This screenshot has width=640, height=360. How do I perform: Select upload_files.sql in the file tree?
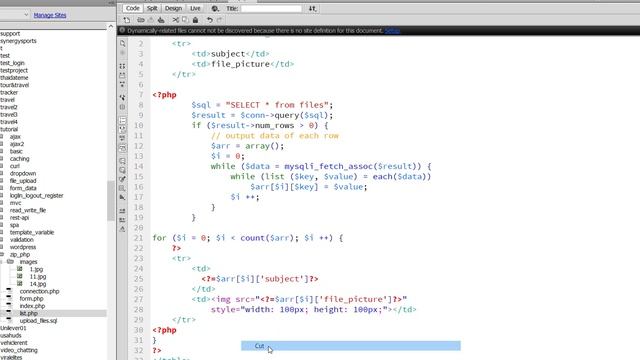coord(38,320)
